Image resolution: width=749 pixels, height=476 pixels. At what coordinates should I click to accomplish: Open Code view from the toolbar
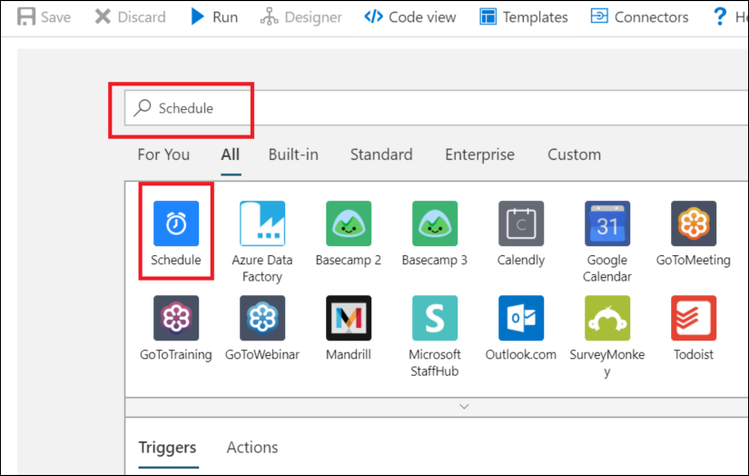tap(410, 17)
